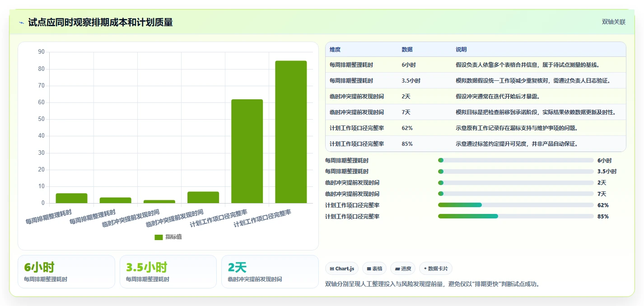Click the description 示意通过标签约定提升可见度
This screenshot has height=306, width=644.
[517, 144]
